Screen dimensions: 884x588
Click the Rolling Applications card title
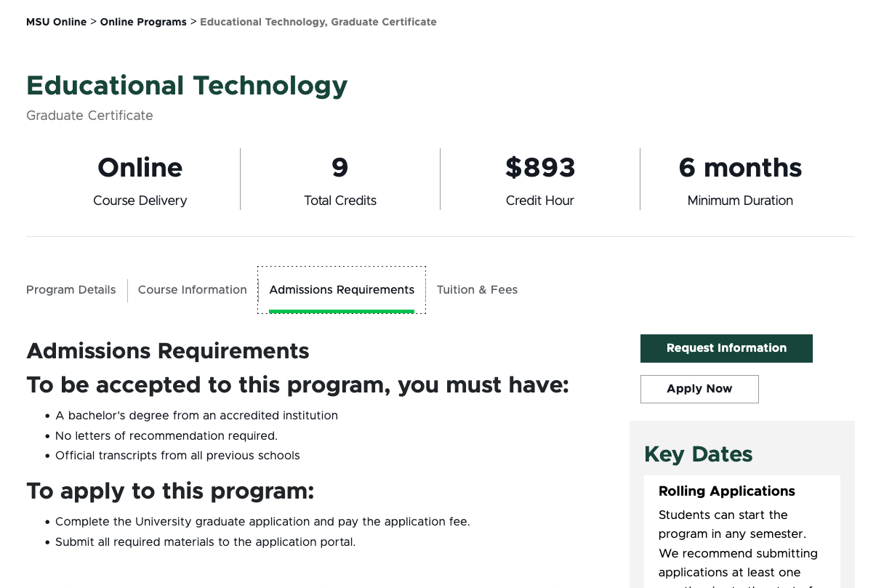726,491
